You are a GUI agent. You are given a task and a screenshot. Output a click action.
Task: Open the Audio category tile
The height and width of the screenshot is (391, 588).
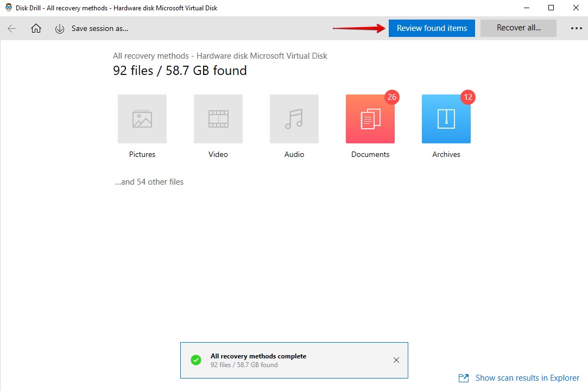pos(294,119)
